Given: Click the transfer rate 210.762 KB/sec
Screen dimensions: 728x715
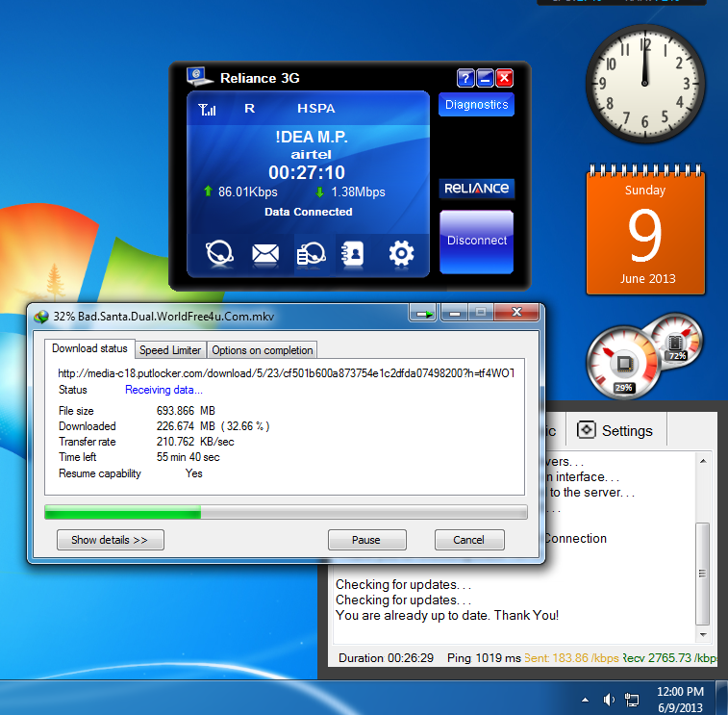Looking at the screenshot, I should pyautogui.click(x=195, y=442).
